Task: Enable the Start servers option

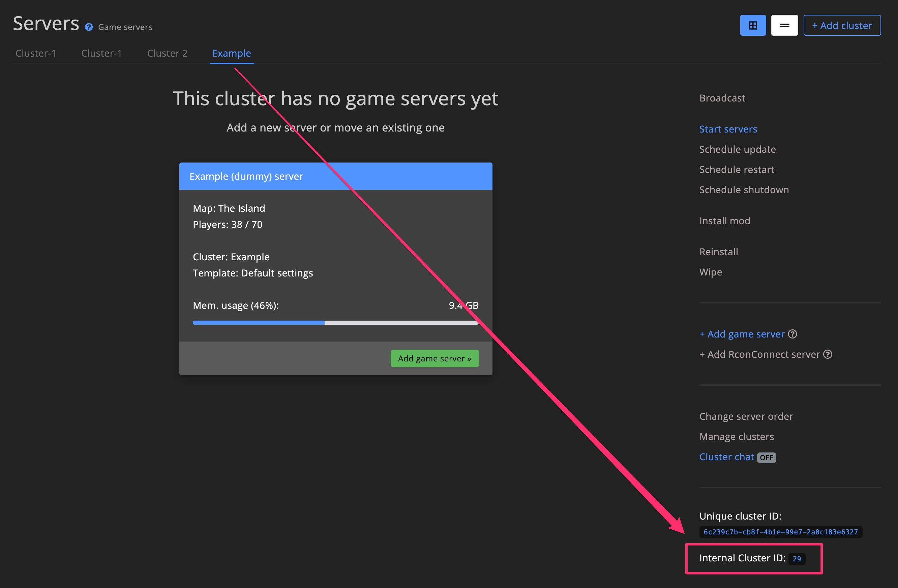Action: pyautogui.click(x=728, y=129)
